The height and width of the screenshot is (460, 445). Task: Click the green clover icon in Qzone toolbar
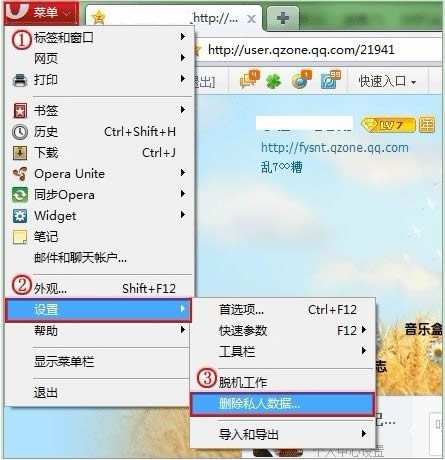point(273,81)
